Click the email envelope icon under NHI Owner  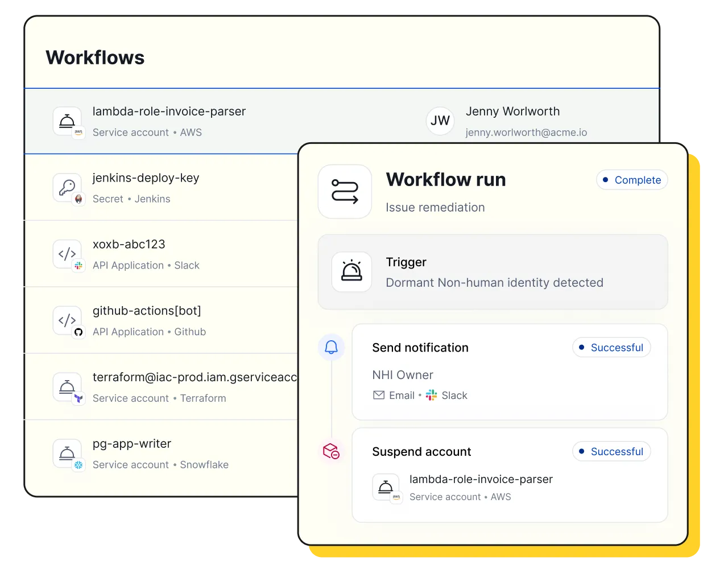click(378, 395)
